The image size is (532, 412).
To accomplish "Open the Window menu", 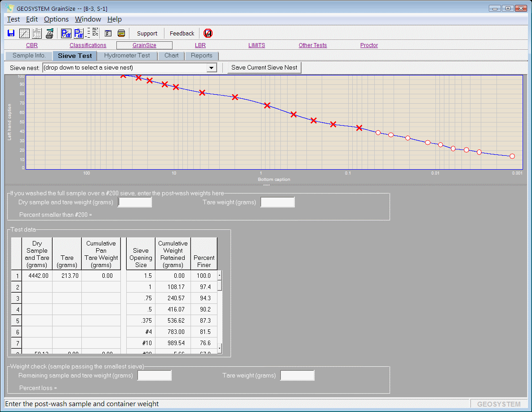I will pyautogui.click(x=88, y=19).
